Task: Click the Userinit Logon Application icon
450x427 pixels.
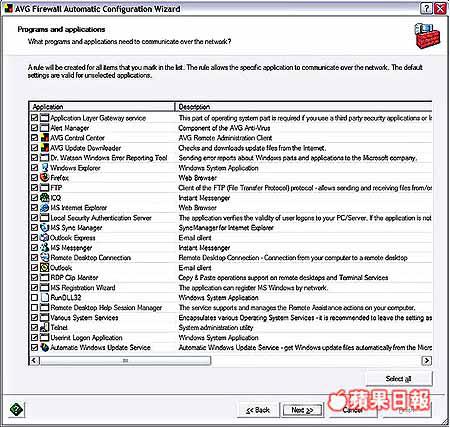Action: pos(44,337)
